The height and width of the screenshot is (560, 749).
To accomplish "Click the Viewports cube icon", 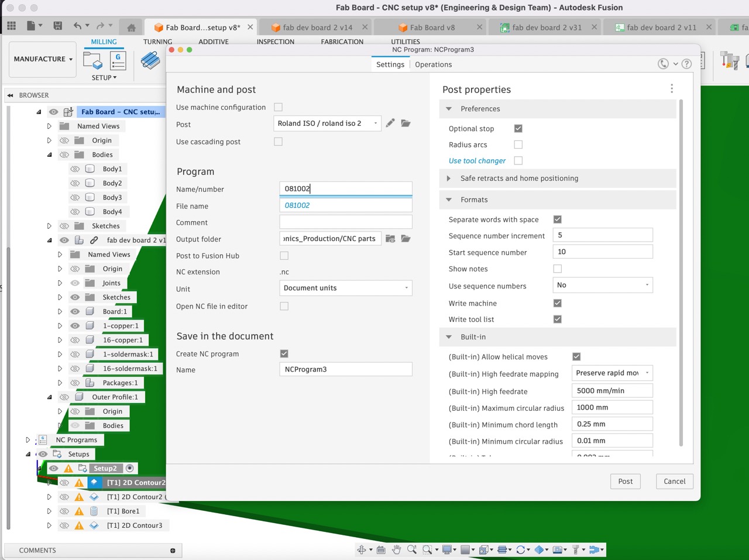I will point(484,549).
